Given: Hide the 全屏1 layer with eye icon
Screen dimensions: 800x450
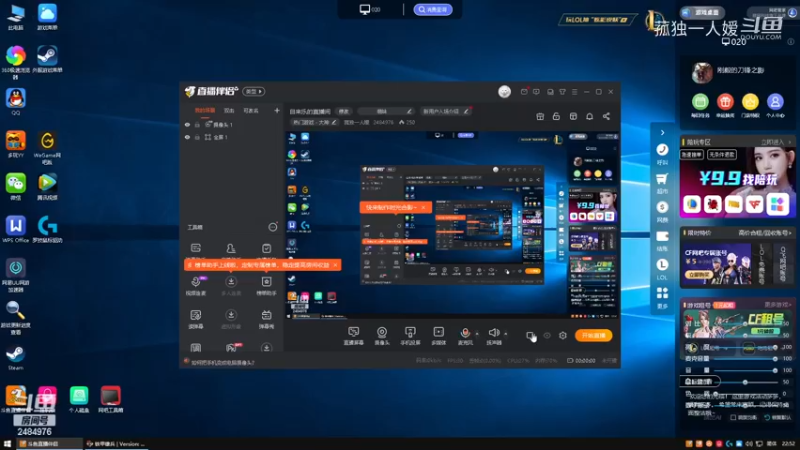Looking at the screenshot, I should coord(187,137).
